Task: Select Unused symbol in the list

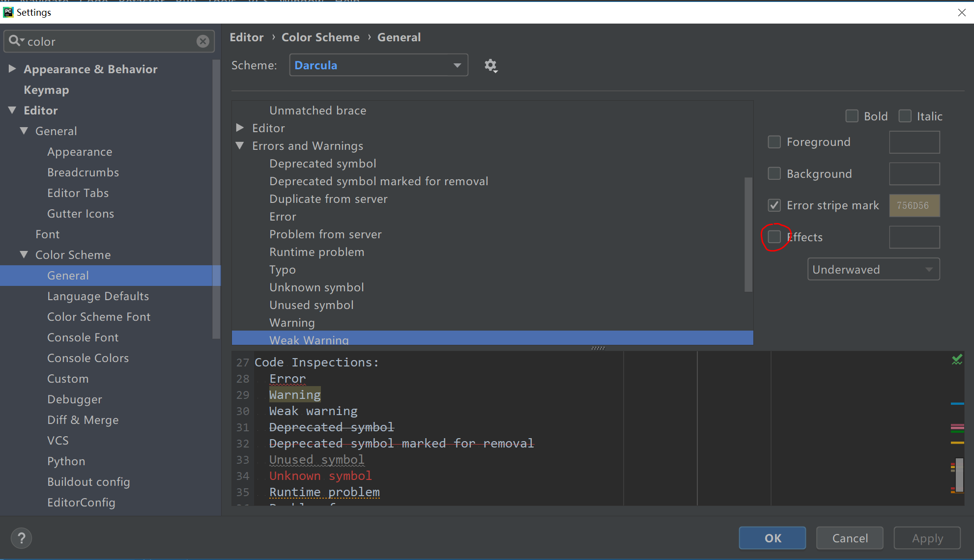Action: pyautogui.click(x=311, y=305)
